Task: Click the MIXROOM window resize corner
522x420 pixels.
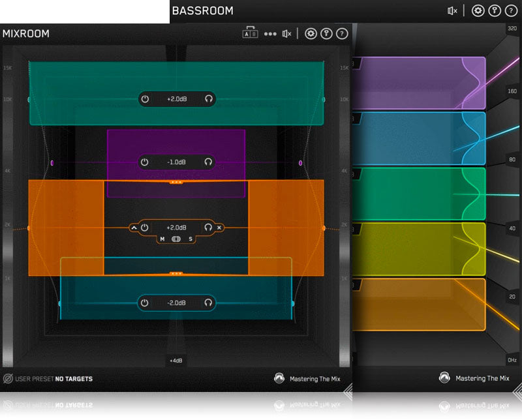Action: click(x=348, y=392)
